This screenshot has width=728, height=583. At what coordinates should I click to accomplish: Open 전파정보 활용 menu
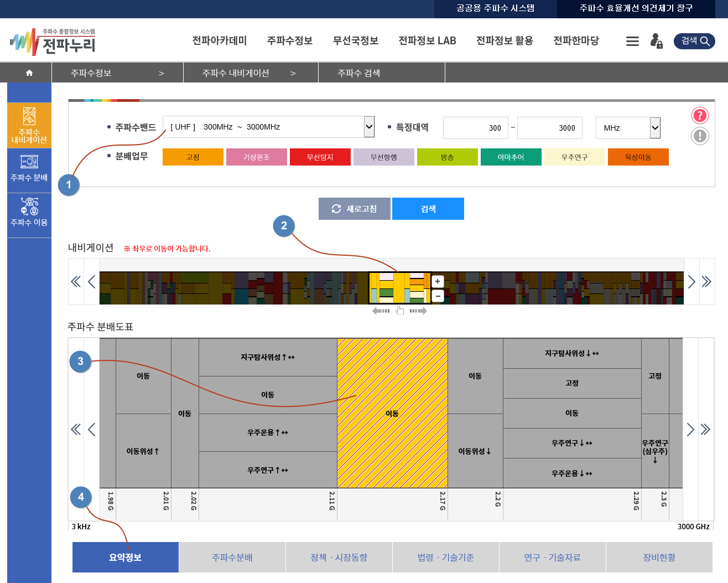click(x=505, y=41)
